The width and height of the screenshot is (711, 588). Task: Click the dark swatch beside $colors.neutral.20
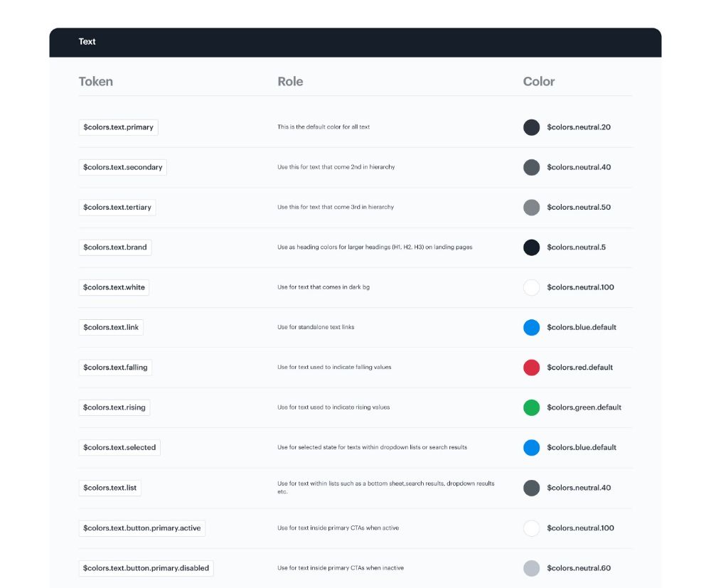[x=531, y=127]
